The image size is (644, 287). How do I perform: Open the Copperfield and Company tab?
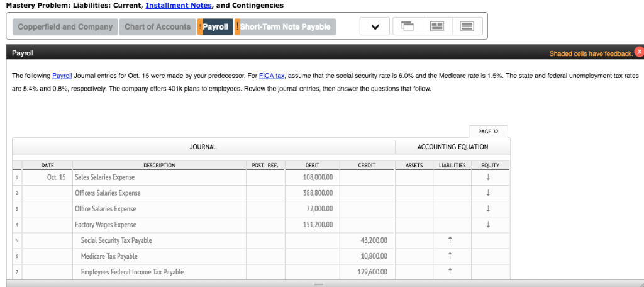click(65, 27)
